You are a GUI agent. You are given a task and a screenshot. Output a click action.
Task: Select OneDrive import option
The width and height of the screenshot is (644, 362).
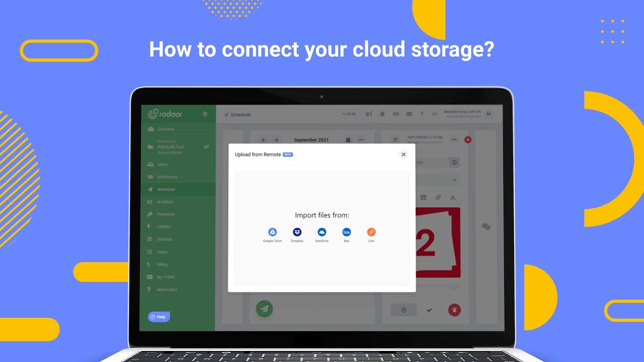click(x=322, y=235)
